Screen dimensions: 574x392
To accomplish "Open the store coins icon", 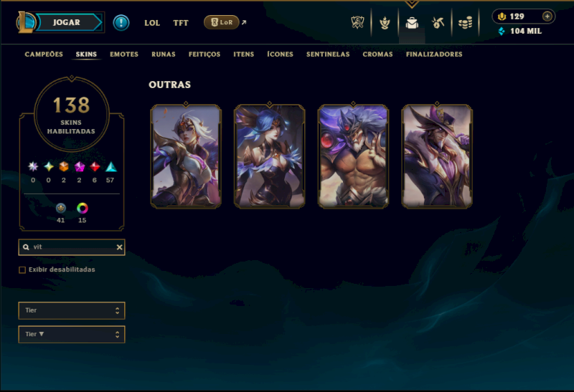I will 465,23.
